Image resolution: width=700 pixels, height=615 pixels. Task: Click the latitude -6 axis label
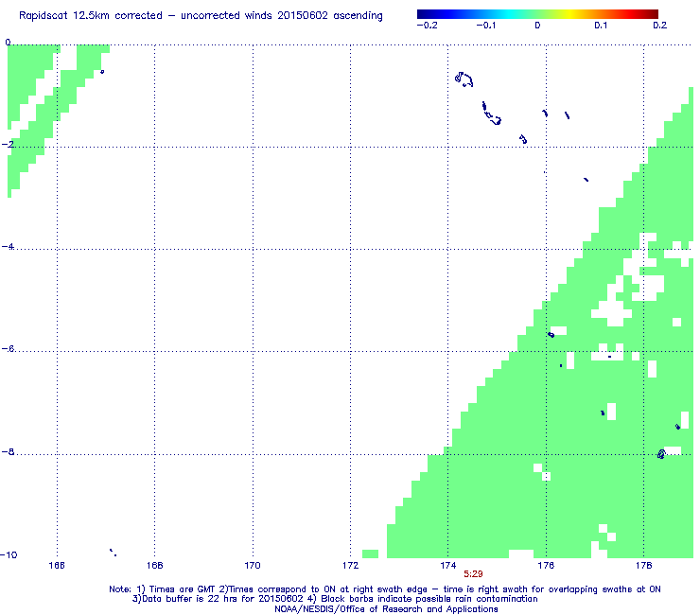(x=8, y=349)
